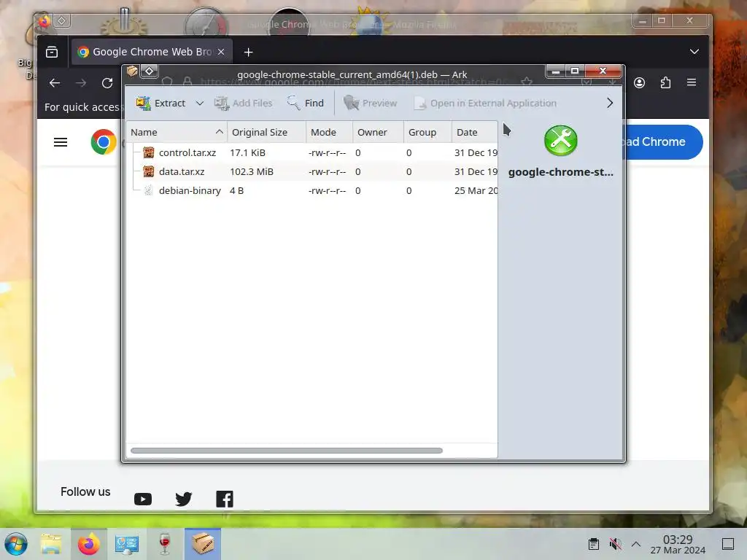Open Firefox extensions puzzle icon

click(665, 83)
